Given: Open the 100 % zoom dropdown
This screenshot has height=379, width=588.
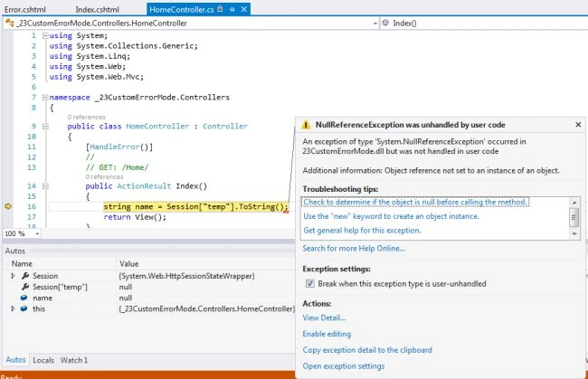Looking at the screenshot, I should click(37, 234).
